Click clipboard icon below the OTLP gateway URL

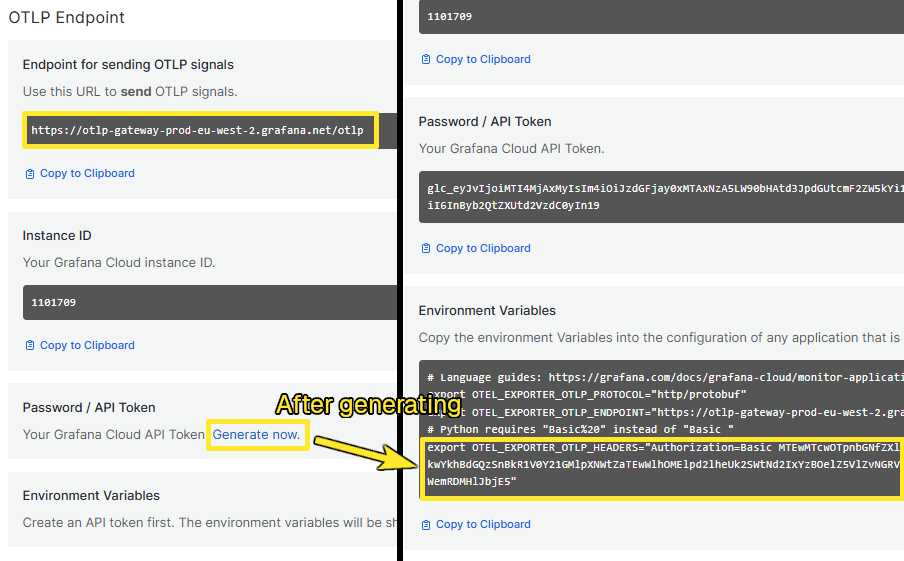point(30,174)
